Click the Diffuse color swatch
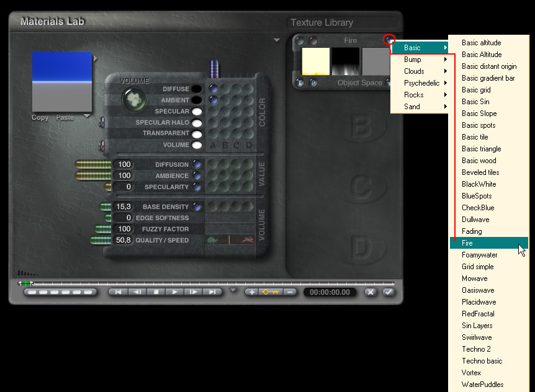The width and height of the screenshot is (535, 392). click(x=197, y=89)
